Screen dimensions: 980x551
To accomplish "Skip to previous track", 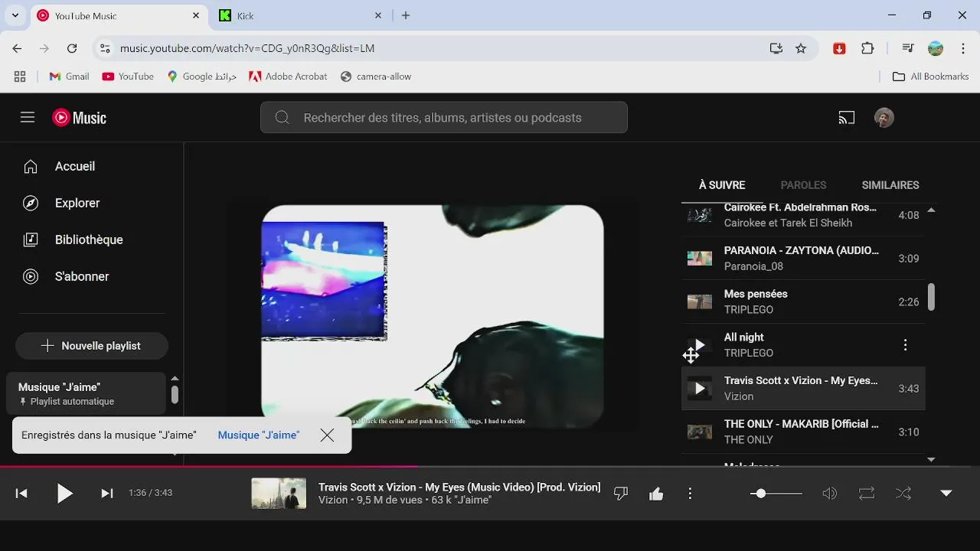I will pyautogui.click(x=21, y=494).
